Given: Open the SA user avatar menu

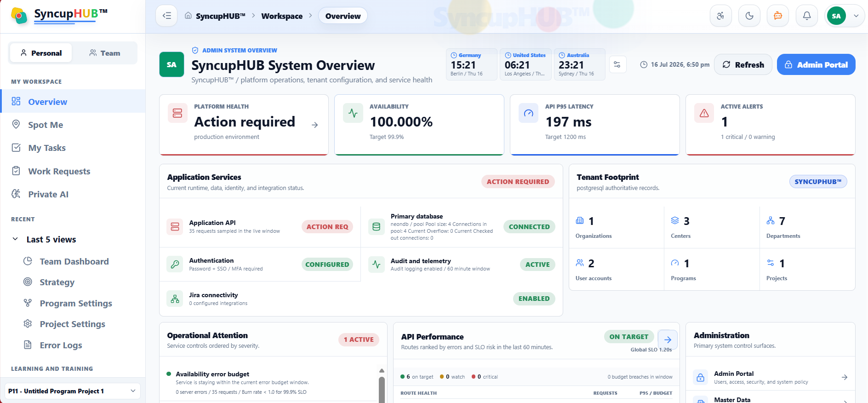Looking at the screenshot, I should coord(845,16).
